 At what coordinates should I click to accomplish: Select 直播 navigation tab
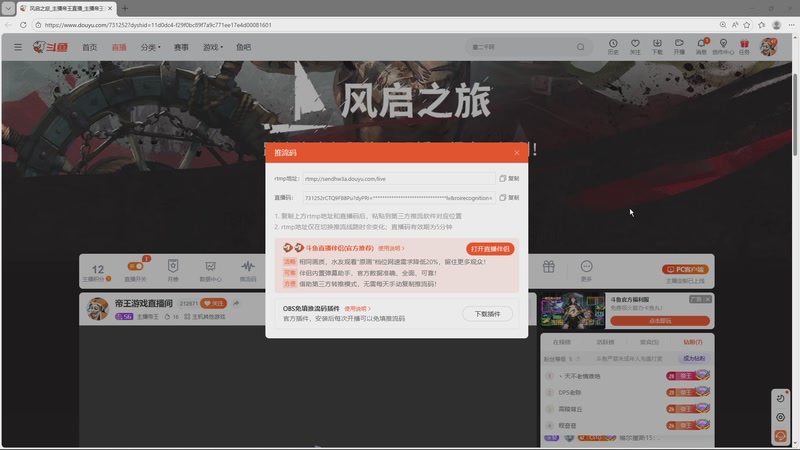click(x=119, y=47)
